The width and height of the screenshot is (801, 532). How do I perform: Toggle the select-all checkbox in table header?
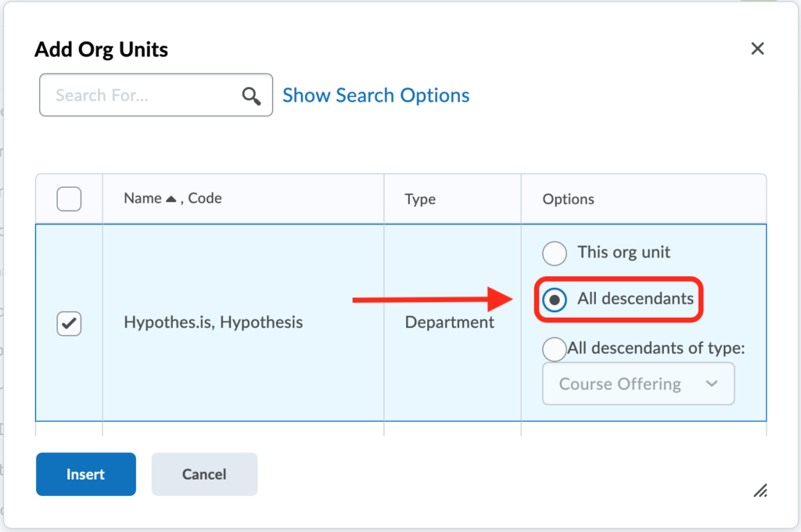tap(69, 199)
